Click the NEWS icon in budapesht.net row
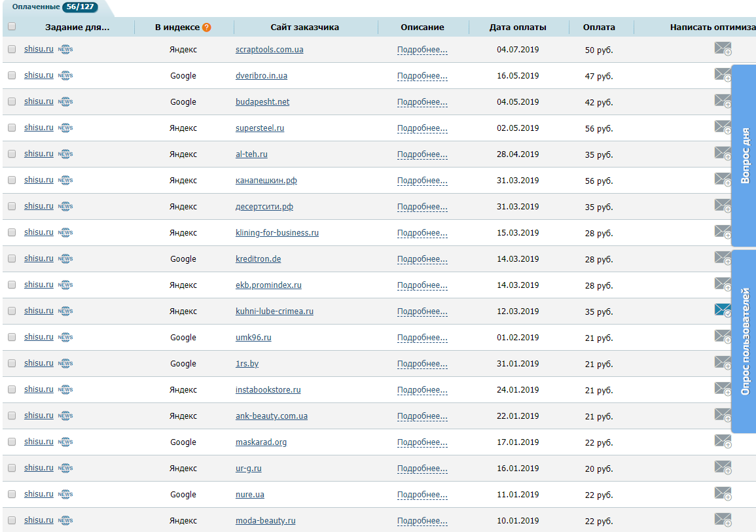Image resolution: width=756 pixels, height=532 pixels. click(x=65, y=101)
